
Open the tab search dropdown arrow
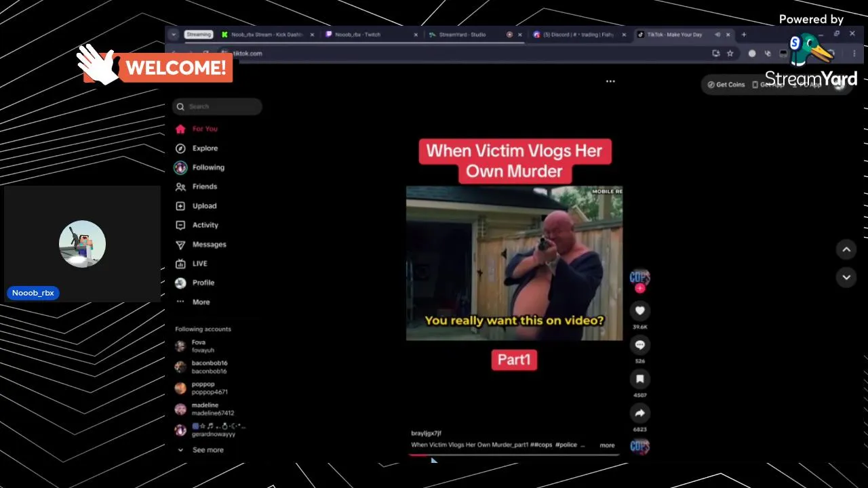(174, 35)
